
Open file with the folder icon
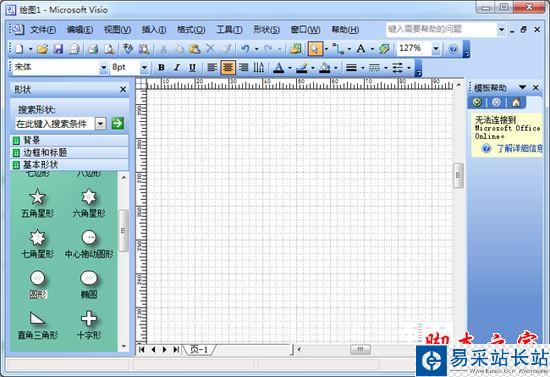point(42,49)
